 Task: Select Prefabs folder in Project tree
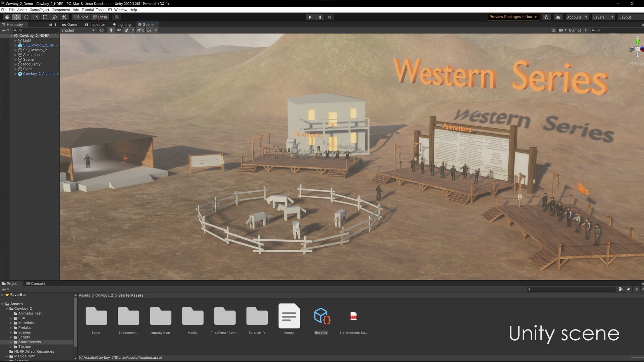(24, 328)
